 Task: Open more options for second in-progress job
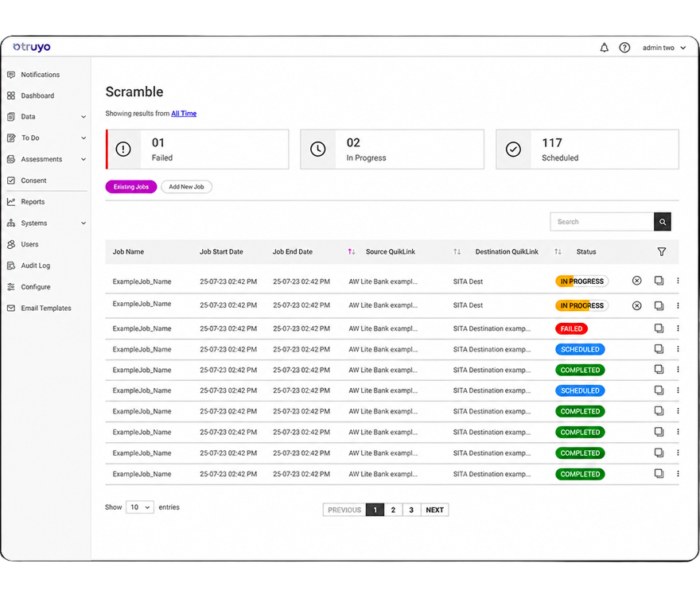(678, 305)
